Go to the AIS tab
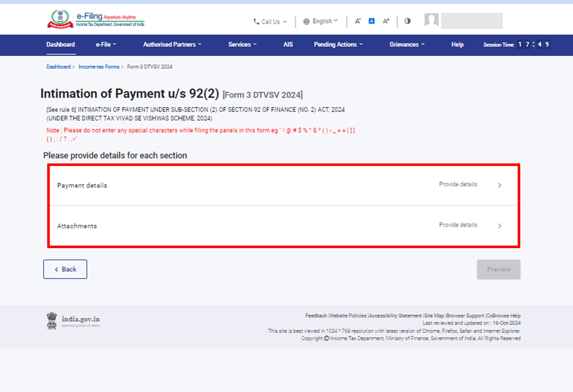Viewport: 573px width, 392px height. (x=288, y=45)
